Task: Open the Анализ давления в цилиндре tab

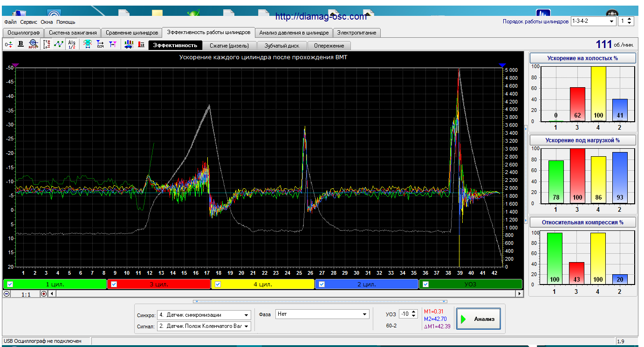Action: 294,33
